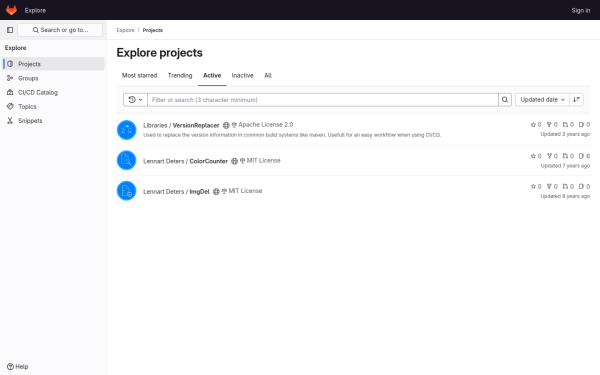The image size is (600, 375).
Task: Click merge requests count of VersionReplacer
Action: (568, 125)
